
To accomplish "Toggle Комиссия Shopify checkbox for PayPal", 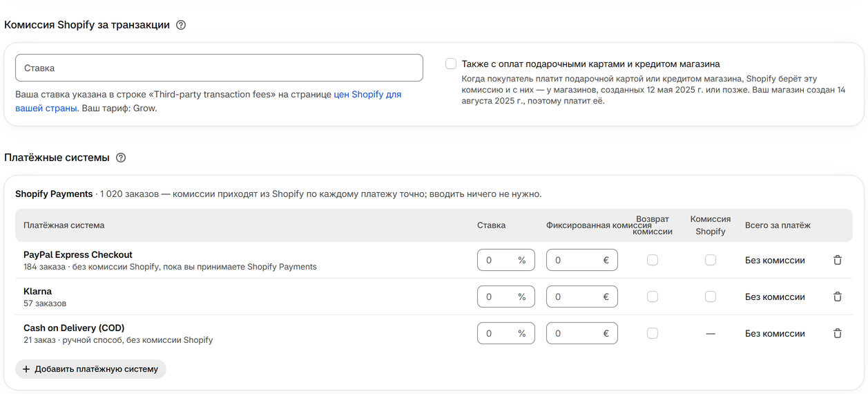I will [x=711, y=260].
